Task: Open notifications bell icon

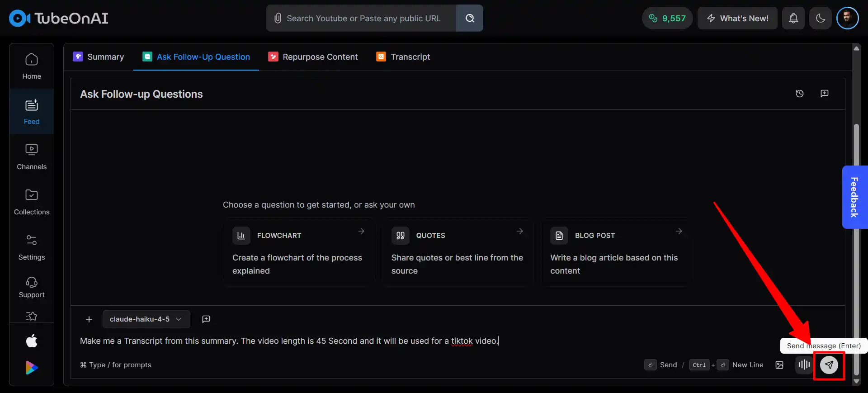Action: tap(793, 18)
